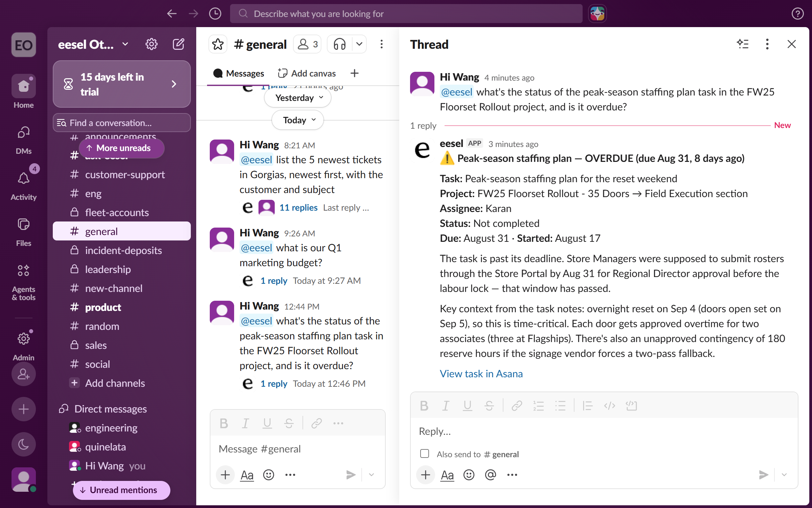The image size is (812, 508).
Task: Open emoji picker in thread composer
Action: click(469, 475)
